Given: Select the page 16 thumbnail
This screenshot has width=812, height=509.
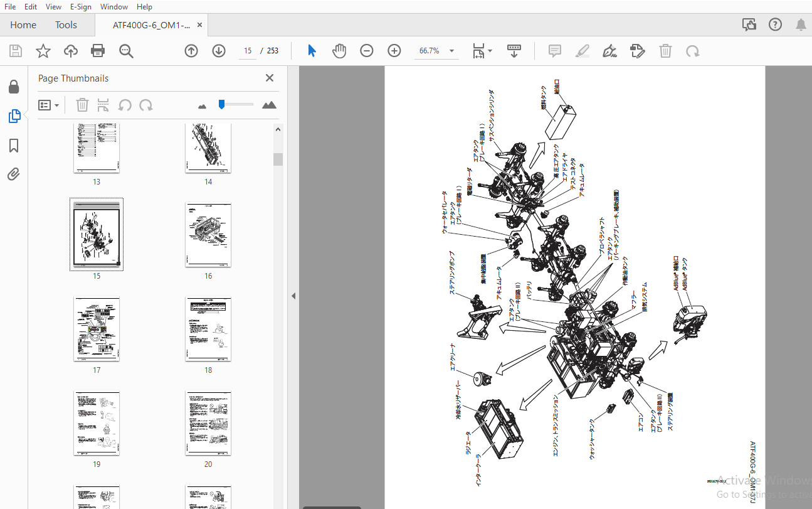Looking at the screenshot, I should click(x=208, y=235).
